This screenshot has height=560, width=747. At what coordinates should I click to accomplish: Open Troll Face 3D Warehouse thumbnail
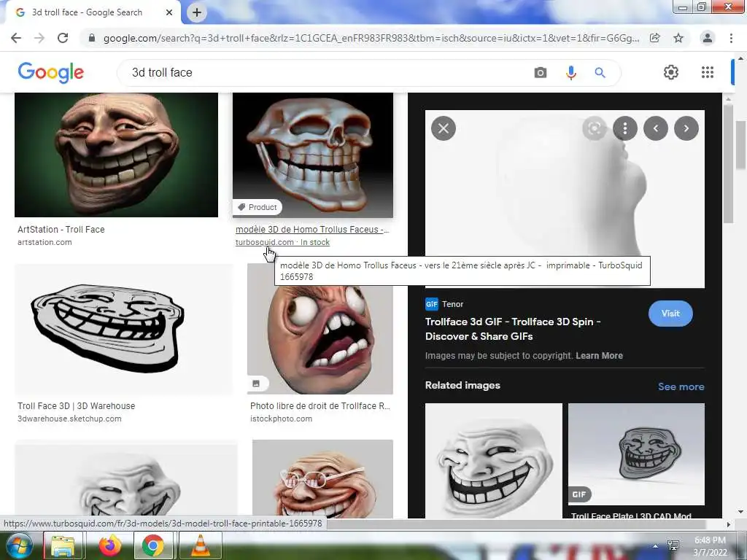[x=124, y=329]
